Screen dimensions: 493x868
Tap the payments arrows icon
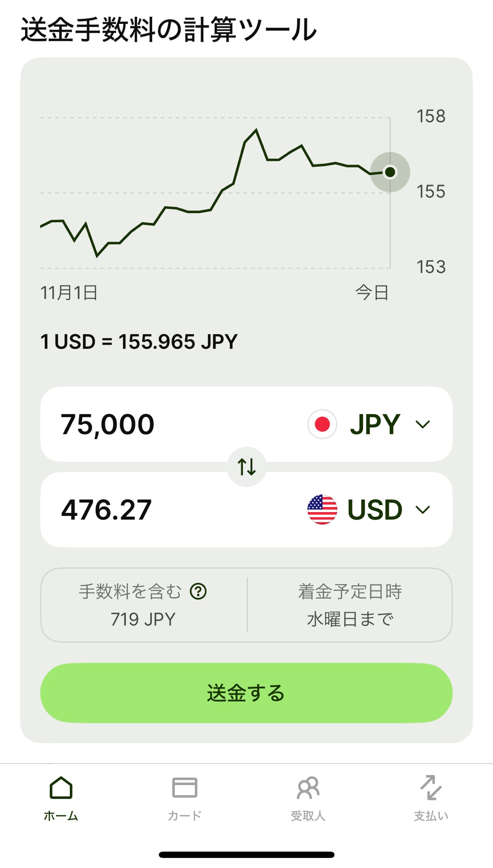tap(431, 788)
